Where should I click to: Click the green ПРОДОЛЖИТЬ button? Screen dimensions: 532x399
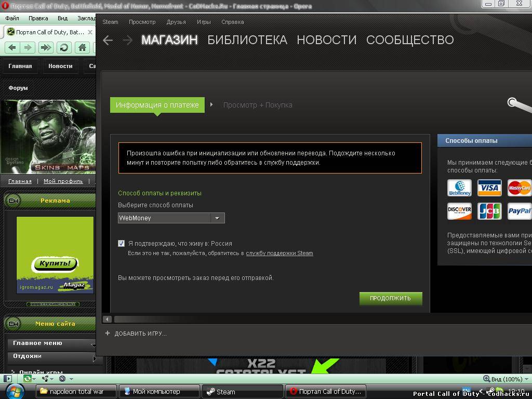tap(391, 298)
